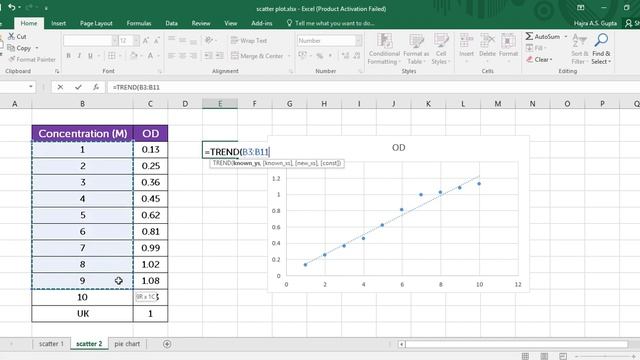Decrease font size with the small A
The image size is (640, 360).
tap(156, 40)
